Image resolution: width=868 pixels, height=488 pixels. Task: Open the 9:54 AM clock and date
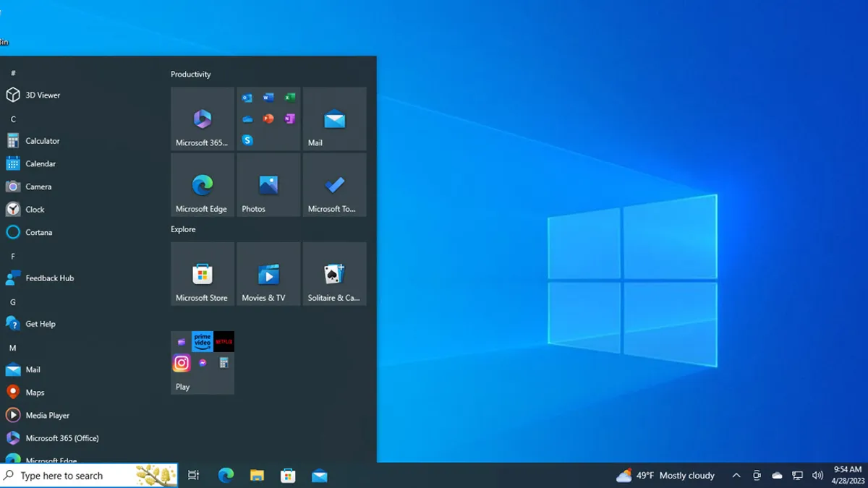847,475
